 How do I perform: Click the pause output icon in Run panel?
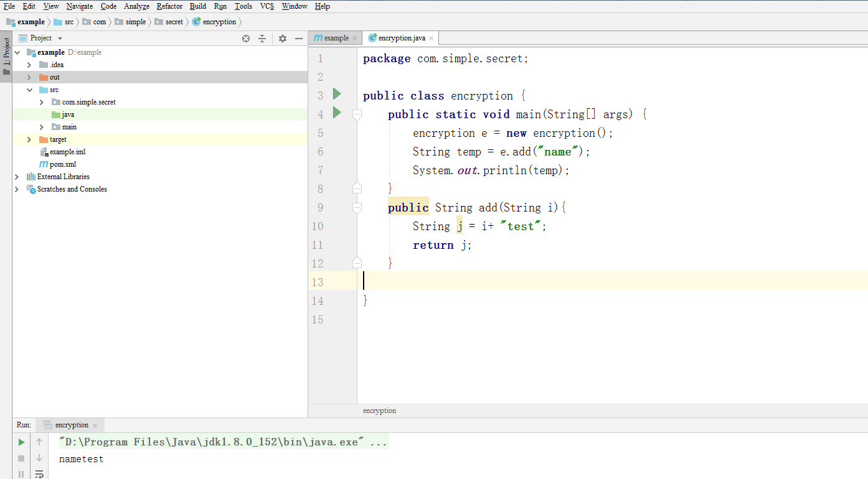point(21,474)
